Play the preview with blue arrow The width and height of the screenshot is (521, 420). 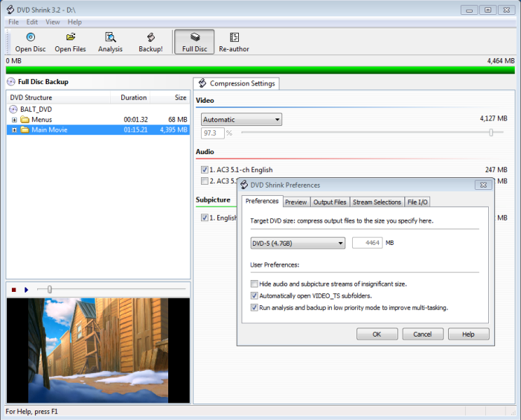[x=26, y=290]
